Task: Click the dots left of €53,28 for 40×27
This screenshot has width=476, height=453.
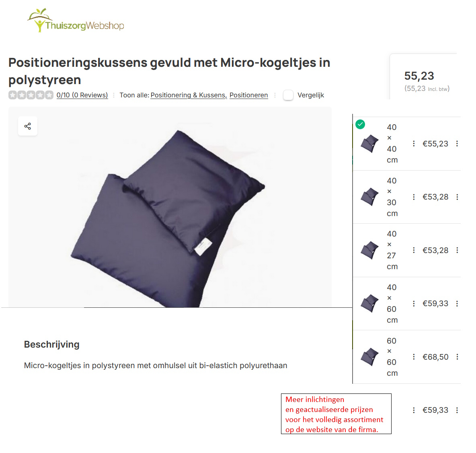Action: (x=413, y=250)
